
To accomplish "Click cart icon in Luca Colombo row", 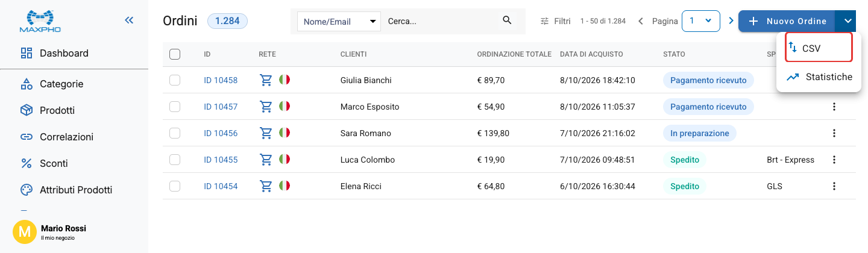I will tap(265, 160).
